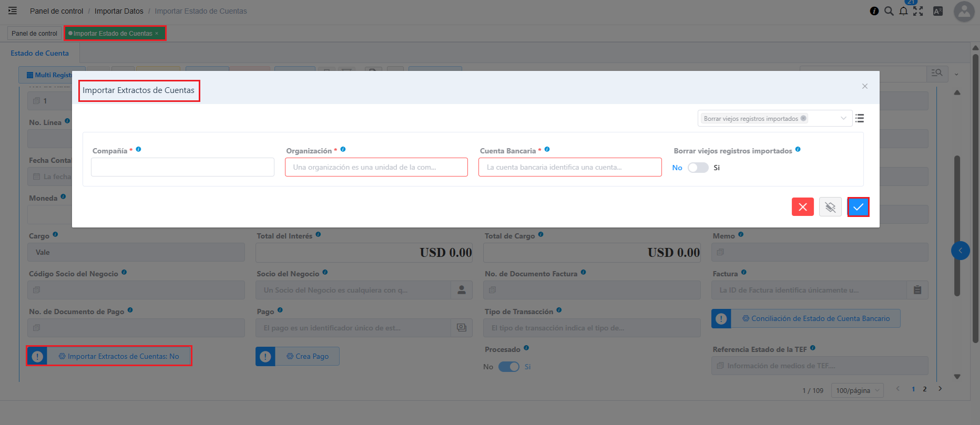Click the Compañía input field
The image size is (980, 425).
pyautogui.click(x=182, y=167)
